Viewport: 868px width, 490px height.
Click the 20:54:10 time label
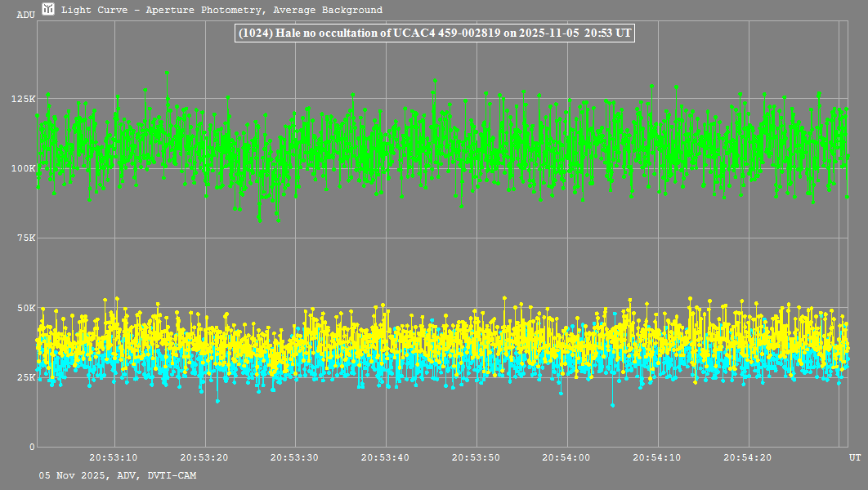[658, 458]
